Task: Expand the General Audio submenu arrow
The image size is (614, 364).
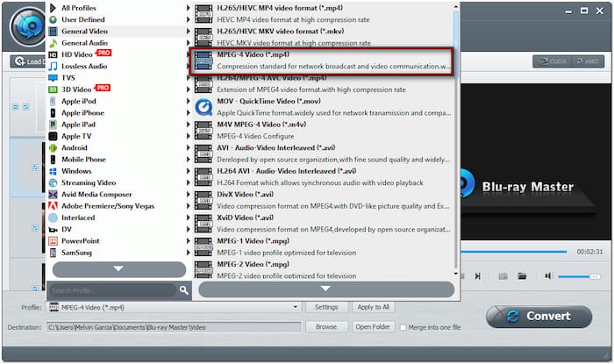Action: pos(188,43)
